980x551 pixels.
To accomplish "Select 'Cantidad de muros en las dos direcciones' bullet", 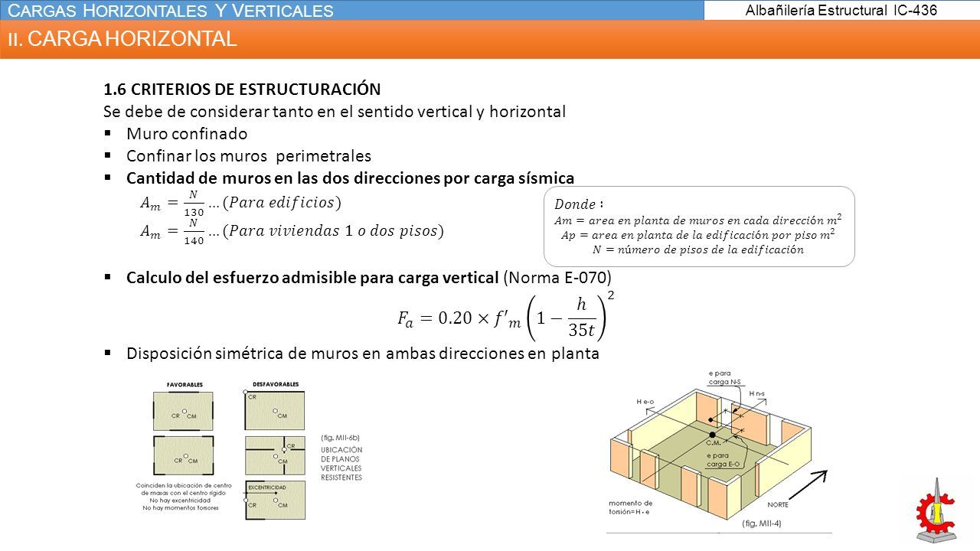I will (350, 178).
